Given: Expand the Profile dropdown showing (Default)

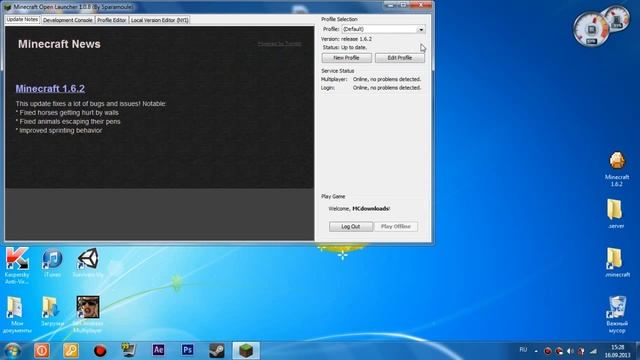Looking at the screenshot, I should 383,29.
